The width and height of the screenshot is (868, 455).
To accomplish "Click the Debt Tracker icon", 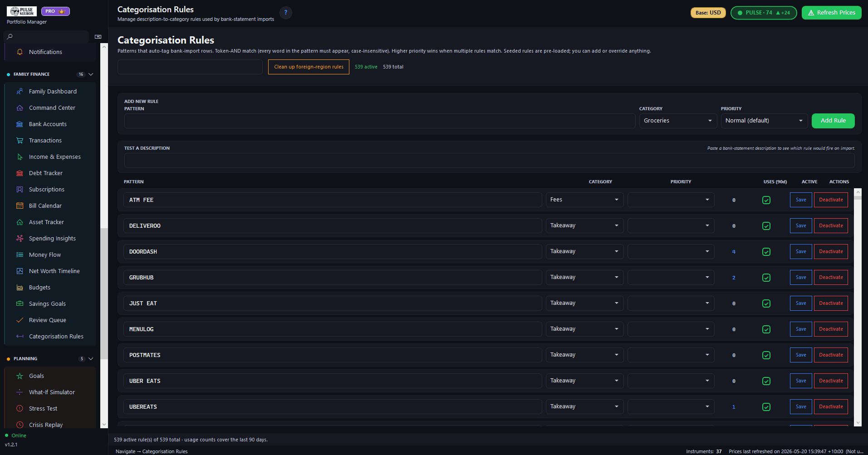I will 20,173.
